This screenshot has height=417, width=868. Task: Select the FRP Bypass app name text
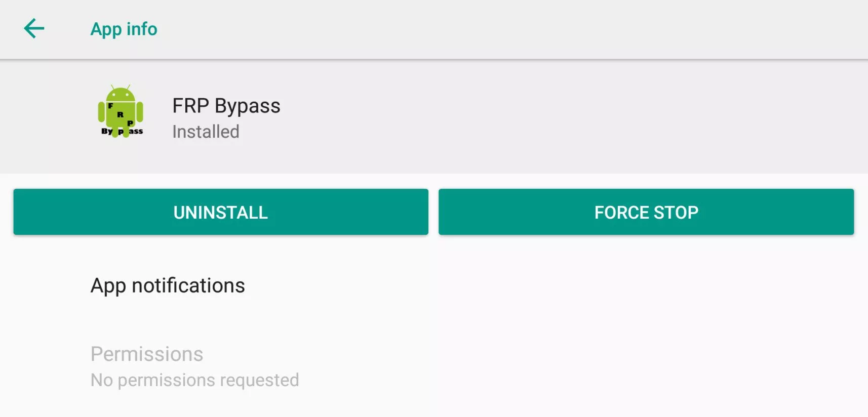[226, 106]
